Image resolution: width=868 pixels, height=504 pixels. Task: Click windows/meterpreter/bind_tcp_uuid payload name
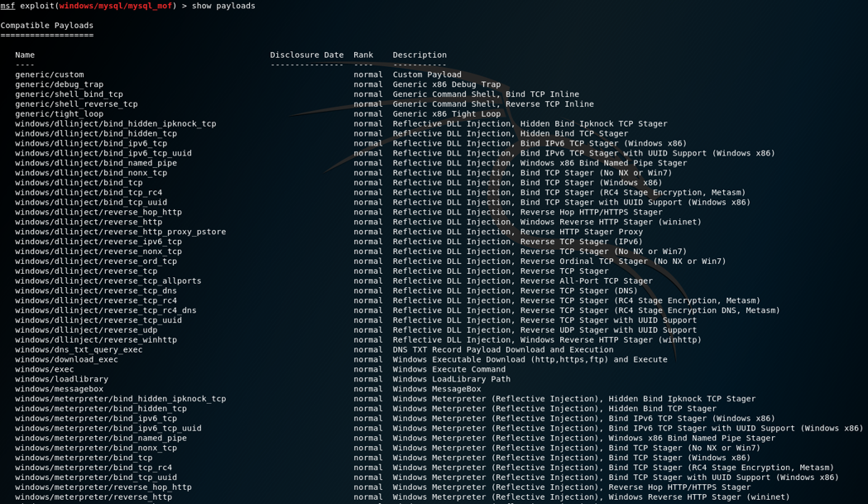point(96,478)
